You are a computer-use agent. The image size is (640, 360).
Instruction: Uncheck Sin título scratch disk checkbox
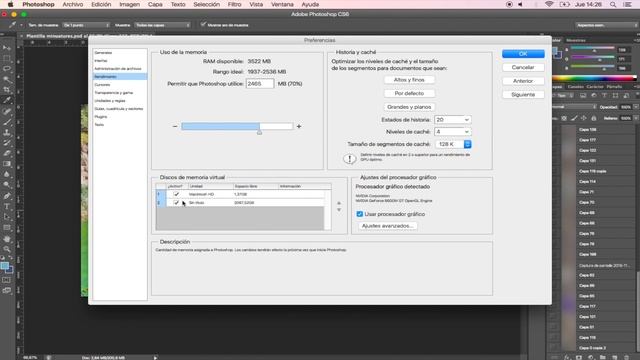coord(176,202)
